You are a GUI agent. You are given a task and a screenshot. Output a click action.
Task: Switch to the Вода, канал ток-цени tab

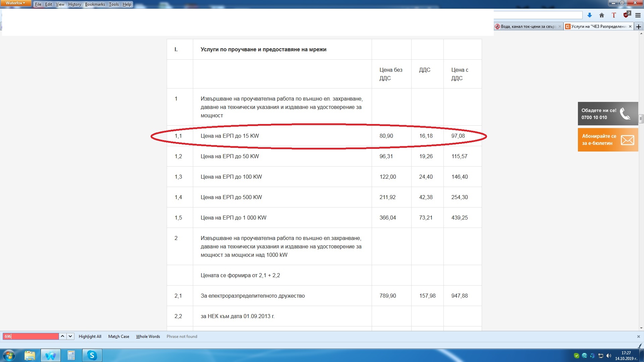[x=527, y=26]
